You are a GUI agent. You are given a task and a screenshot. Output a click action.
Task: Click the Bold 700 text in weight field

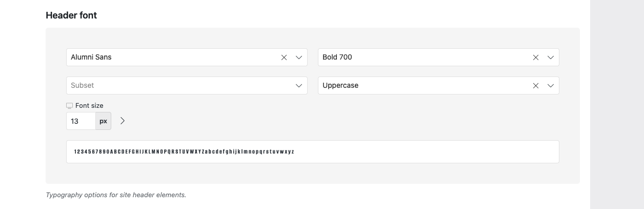[x=337, y=58]
